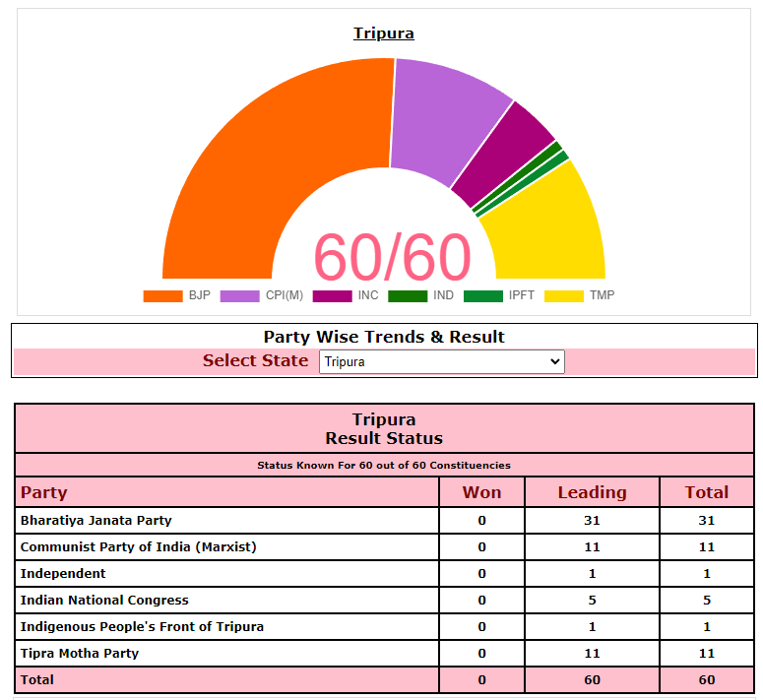Click the INC legend label
This screenshot has width=763, height=700.
368,295
